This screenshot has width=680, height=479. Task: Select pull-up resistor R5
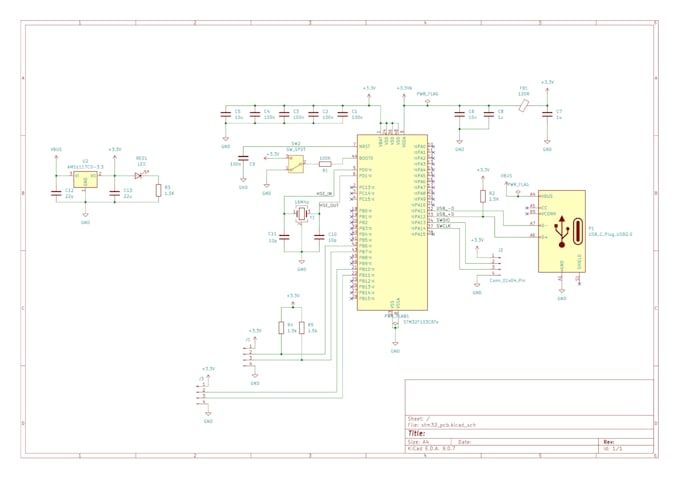(302, 328)
